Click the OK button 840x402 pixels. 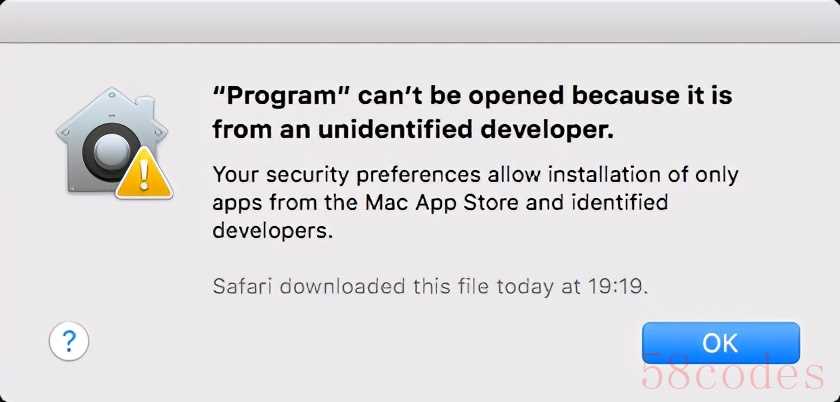(x=720, y=343)
